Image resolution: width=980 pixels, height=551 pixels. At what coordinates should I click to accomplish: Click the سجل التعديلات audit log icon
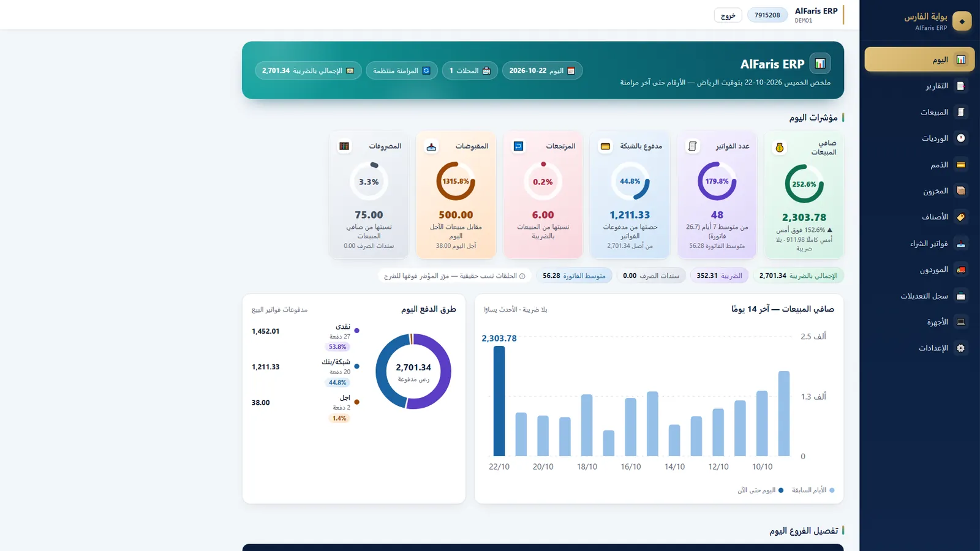pos(961,296)
